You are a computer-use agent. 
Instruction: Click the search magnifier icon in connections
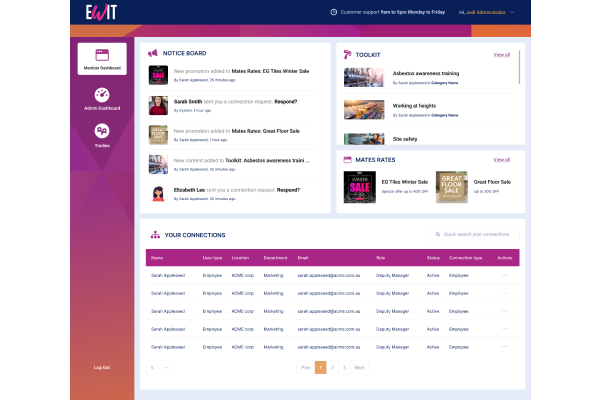pyautogui.click(x=438, y=234)
